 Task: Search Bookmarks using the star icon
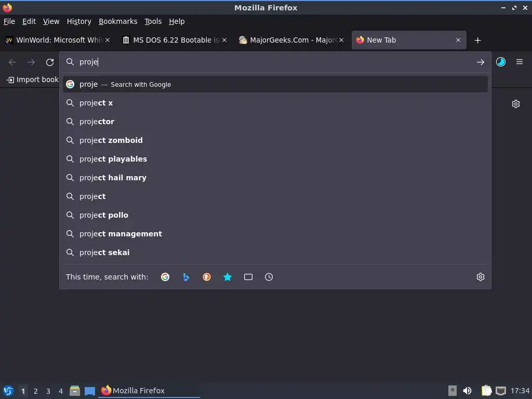[228, 277]
